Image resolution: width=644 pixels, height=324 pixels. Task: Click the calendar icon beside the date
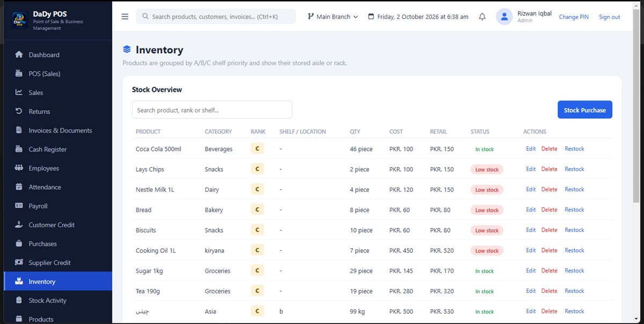coord(371,17)
